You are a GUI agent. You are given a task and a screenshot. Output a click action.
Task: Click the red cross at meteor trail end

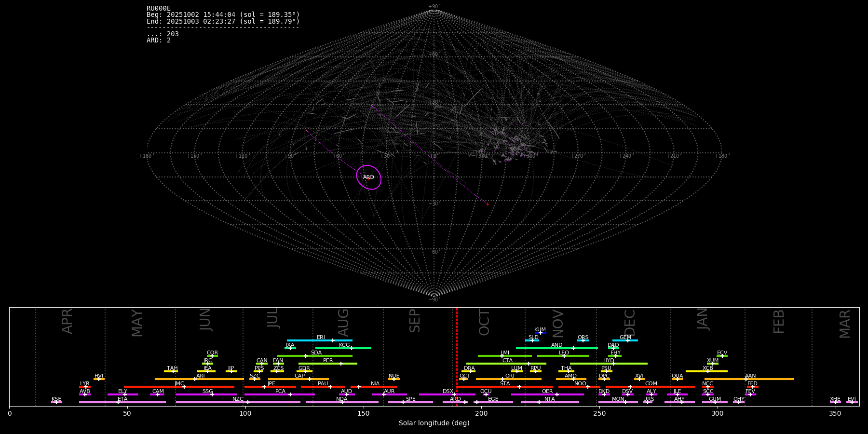click(488, 204)
